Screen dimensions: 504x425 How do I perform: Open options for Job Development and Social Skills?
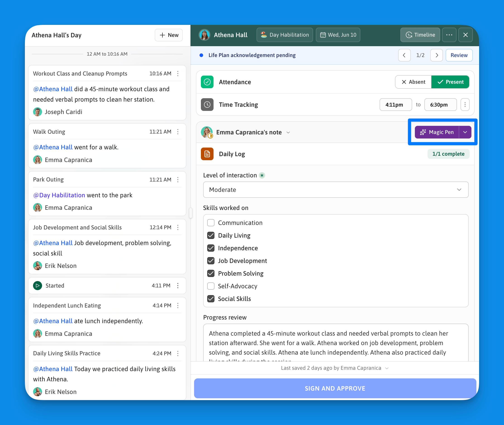tap(178, 227)
